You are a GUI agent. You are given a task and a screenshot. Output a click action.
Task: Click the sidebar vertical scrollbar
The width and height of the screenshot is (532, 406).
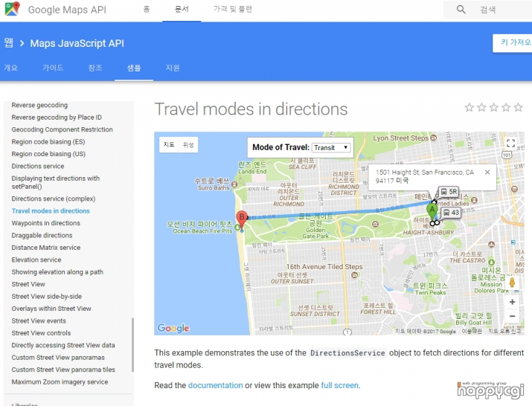coord(132,344)
